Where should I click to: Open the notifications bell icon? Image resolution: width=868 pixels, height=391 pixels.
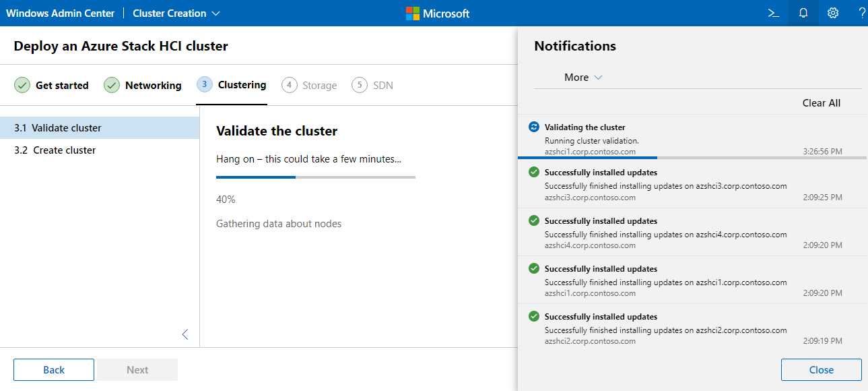point(803,13)
